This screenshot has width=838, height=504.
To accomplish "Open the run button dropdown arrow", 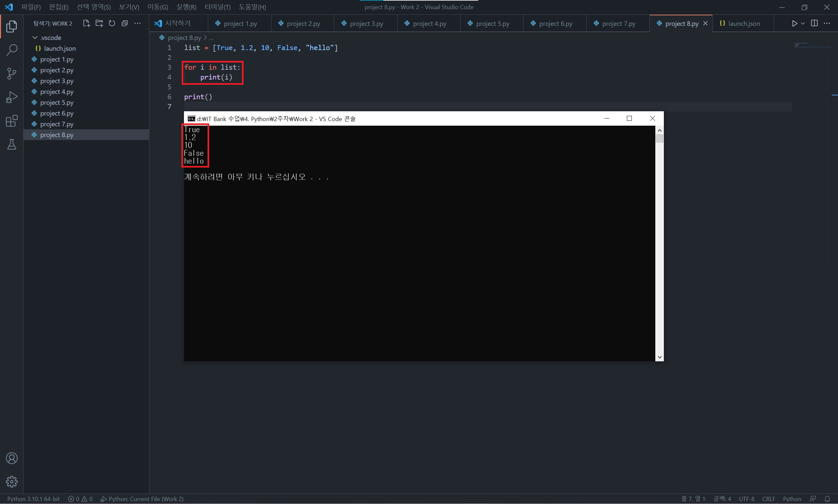I will click(x=803, y=24).
